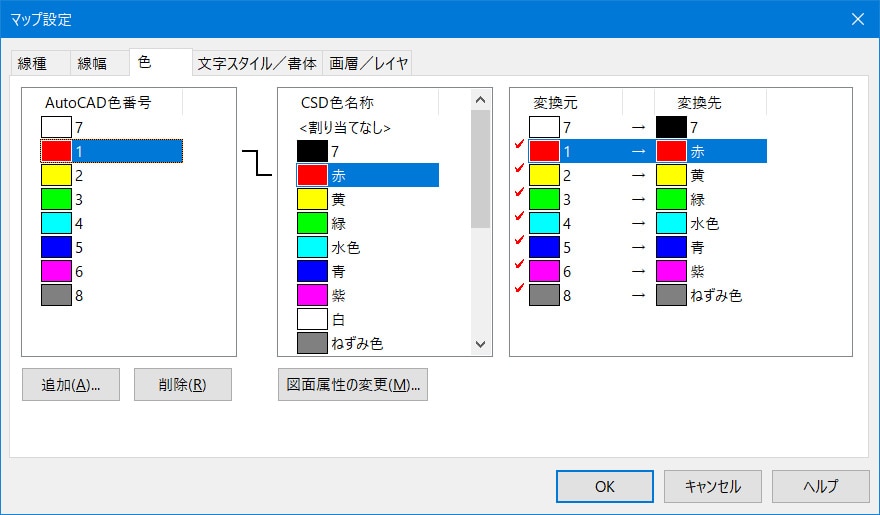Click 図面属性の変更(M)... button

(x=352, y=385)
